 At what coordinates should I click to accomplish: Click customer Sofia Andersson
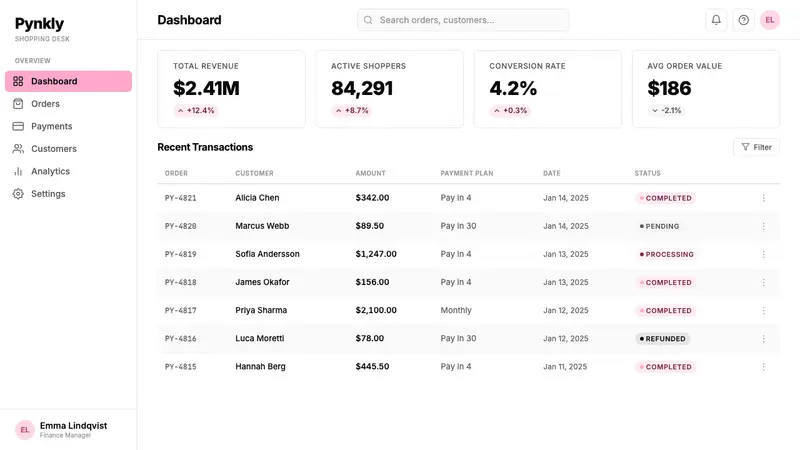point(267,254)
